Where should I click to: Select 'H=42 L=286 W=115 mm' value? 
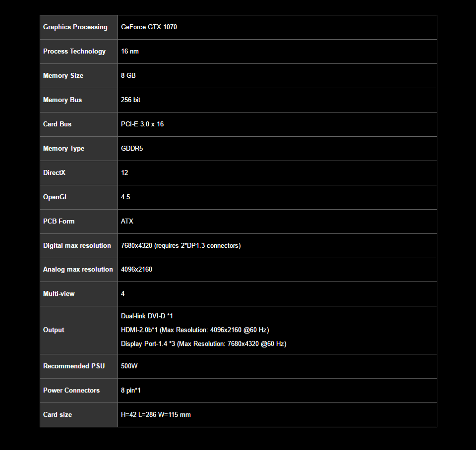pyautogui.click(x=156, y=415)
